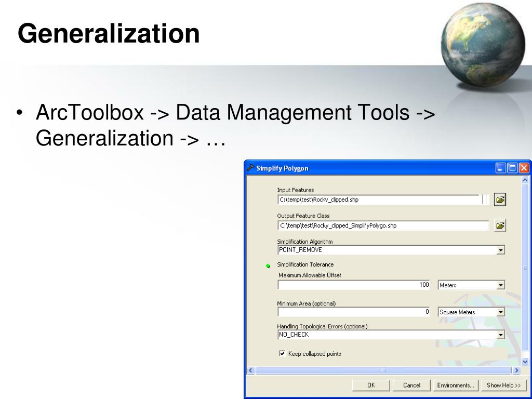
Task: Click the Minimum Area value field
Action: click(x=354, y=312)
